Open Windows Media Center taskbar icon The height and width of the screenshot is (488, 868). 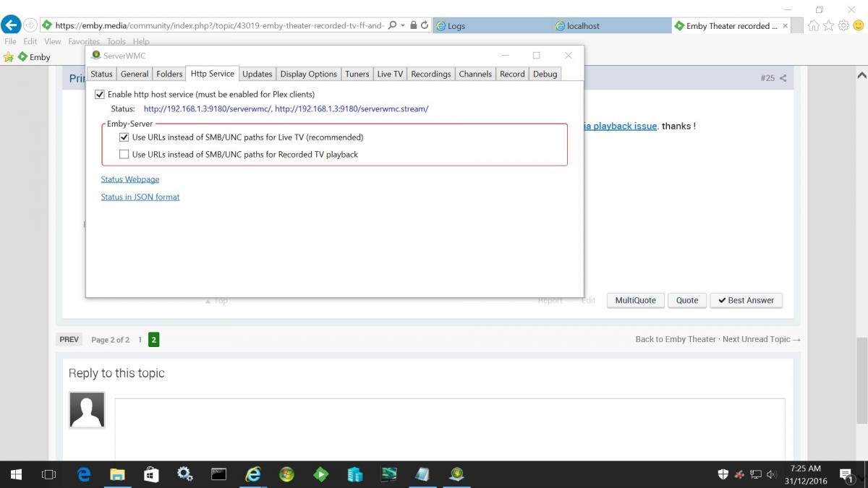click(x=286, y=474)
